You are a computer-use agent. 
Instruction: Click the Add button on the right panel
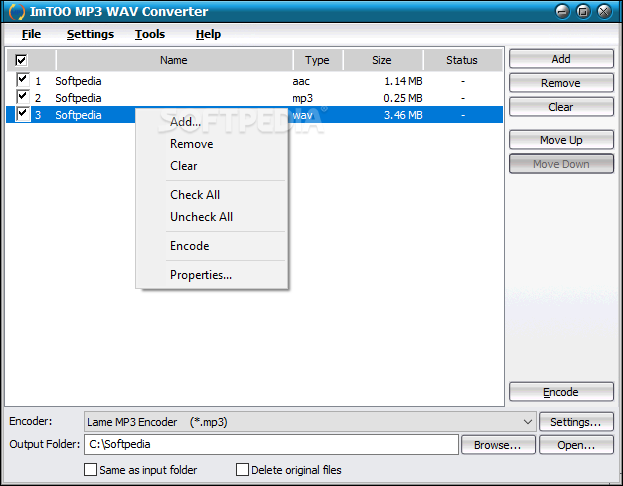coord(561,59)
